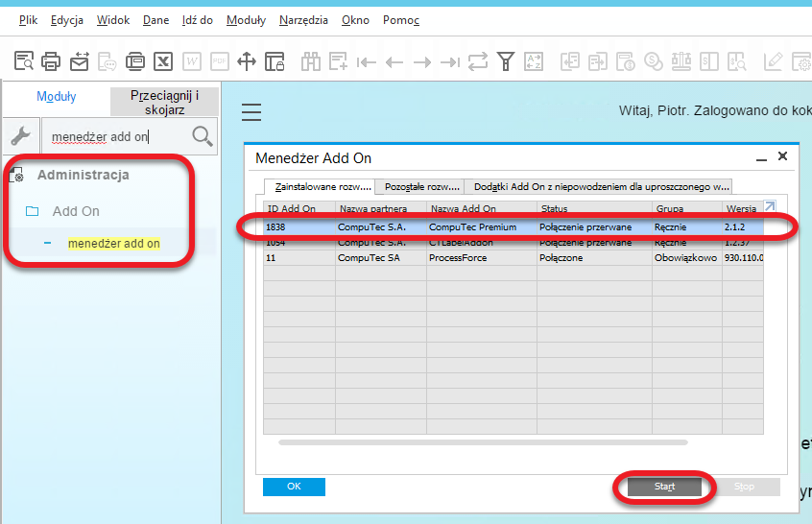The height and width of the screenshot is (524, 812).
Task: Click the Send Email envelope icon
Action: coord(79,61)
